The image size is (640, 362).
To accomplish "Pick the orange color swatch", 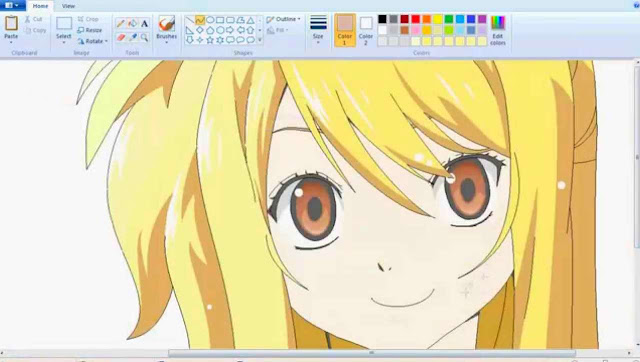I will pyautogui.click(x=427, y=19).
